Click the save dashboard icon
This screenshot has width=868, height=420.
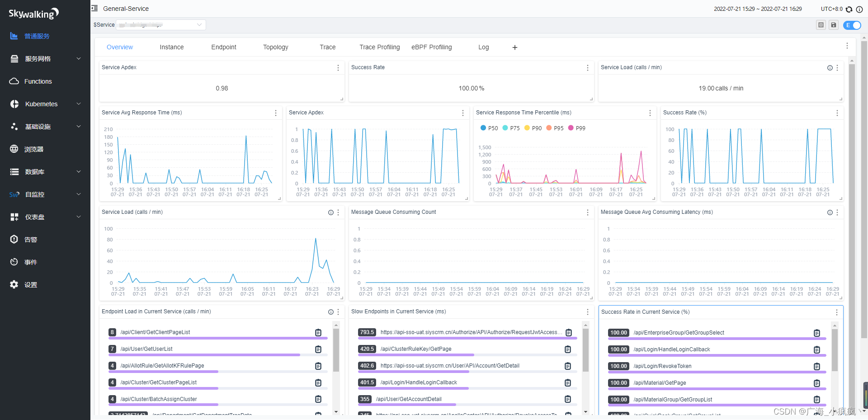[x=834, y=25]
